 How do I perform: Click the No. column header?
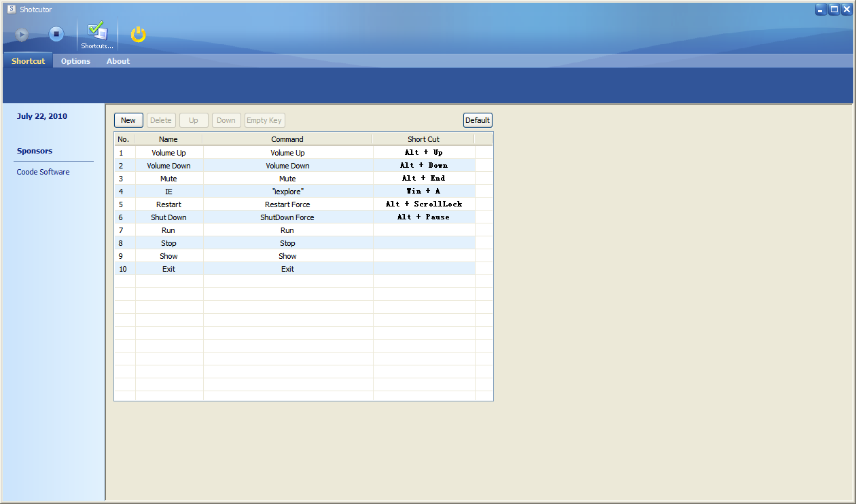[x=124, y=139]
